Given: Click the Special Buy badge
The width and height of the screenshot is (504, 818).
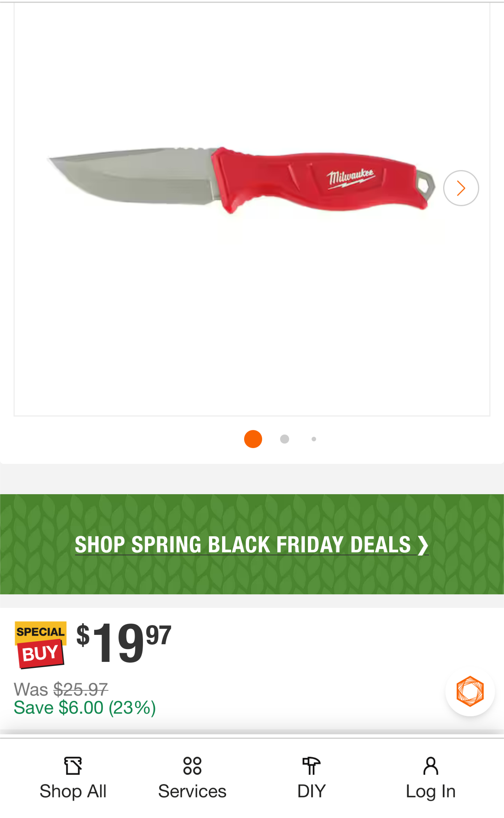Looking at the screenshot, I should (x=40, y=645).
